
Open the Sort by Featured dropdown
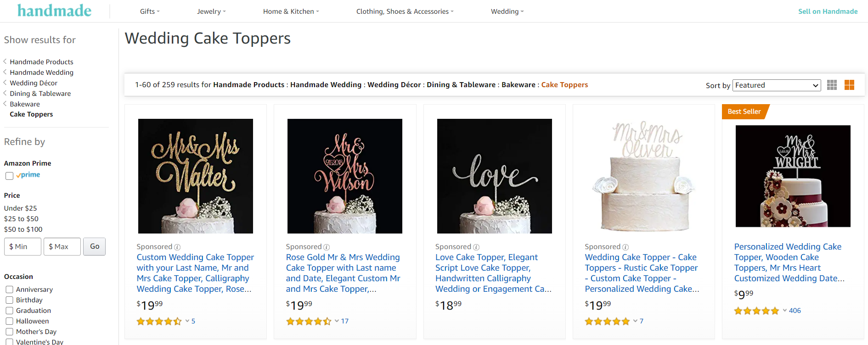pyautogui.click(x=777, y=85)
